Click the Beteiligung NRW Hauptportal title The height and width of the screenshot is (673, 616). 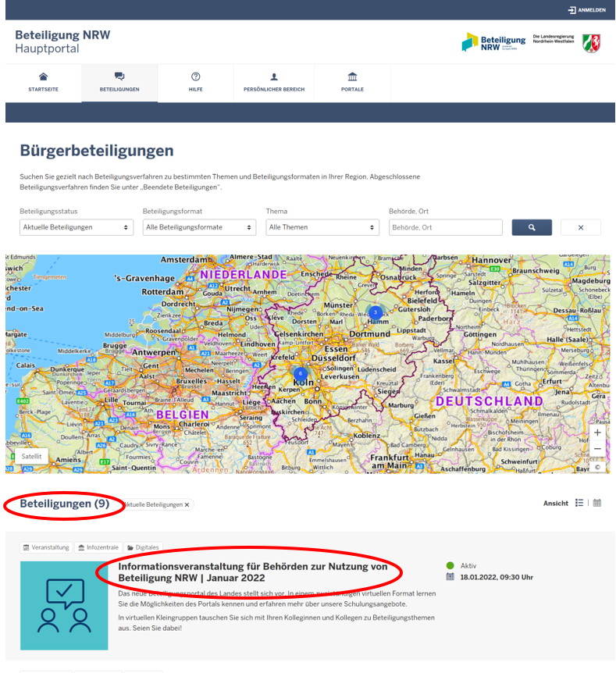pyautogui.click(x=62, y=41)
